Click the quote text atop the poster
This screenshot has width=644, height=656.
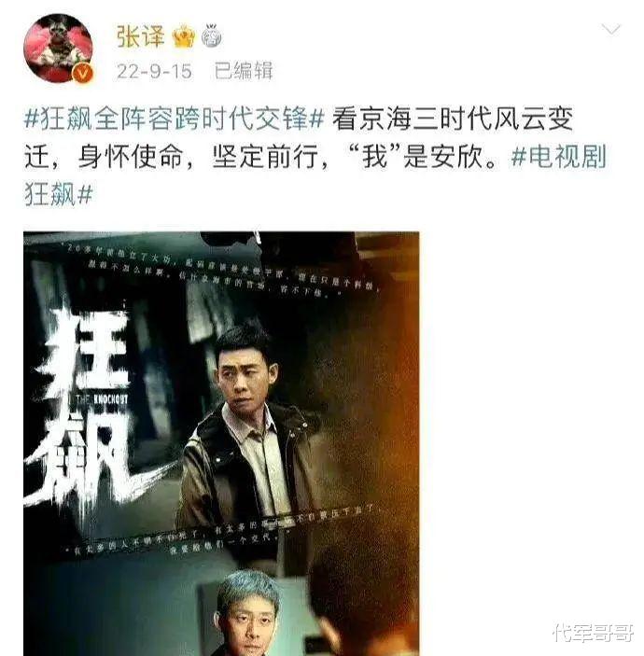(224, 270)
